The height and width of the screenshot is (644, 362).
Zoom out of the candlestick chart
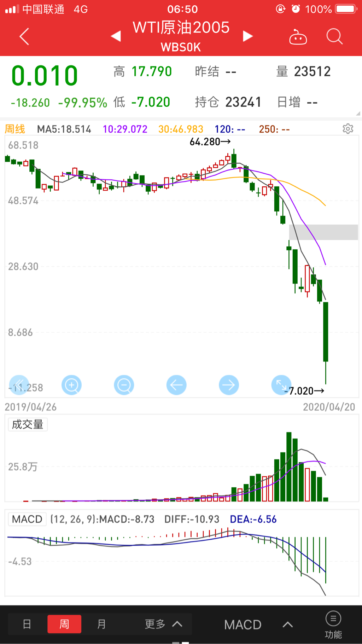[x=124, y=385]
